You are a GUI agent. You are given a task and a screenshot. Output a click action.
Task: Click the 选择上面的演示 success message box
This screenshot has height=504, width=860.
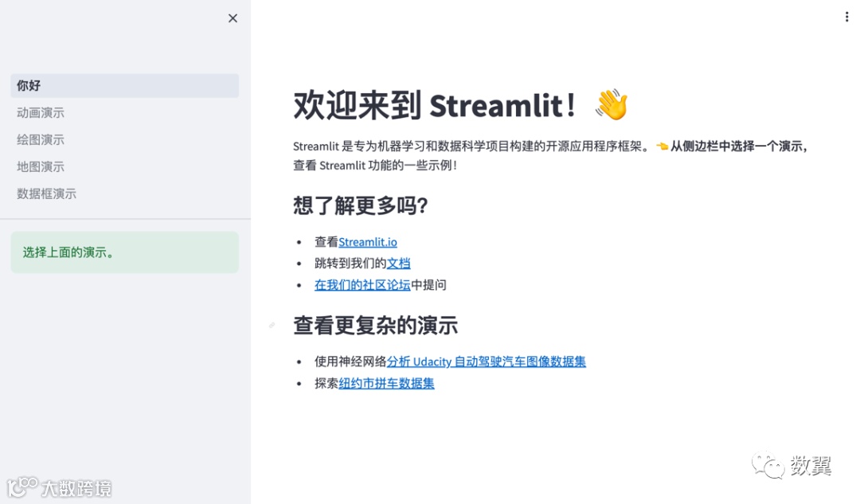[x=124, y=252]
